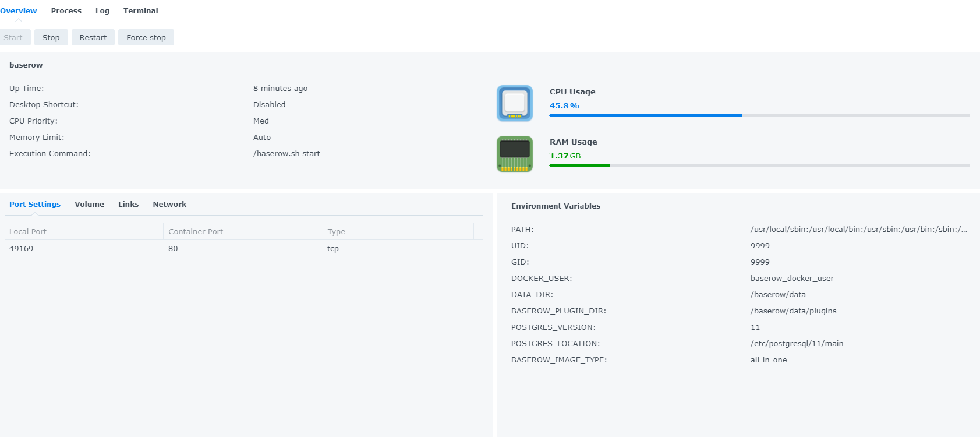Select local port 49169 cell

pyautogui.click(x=22, y=248)
